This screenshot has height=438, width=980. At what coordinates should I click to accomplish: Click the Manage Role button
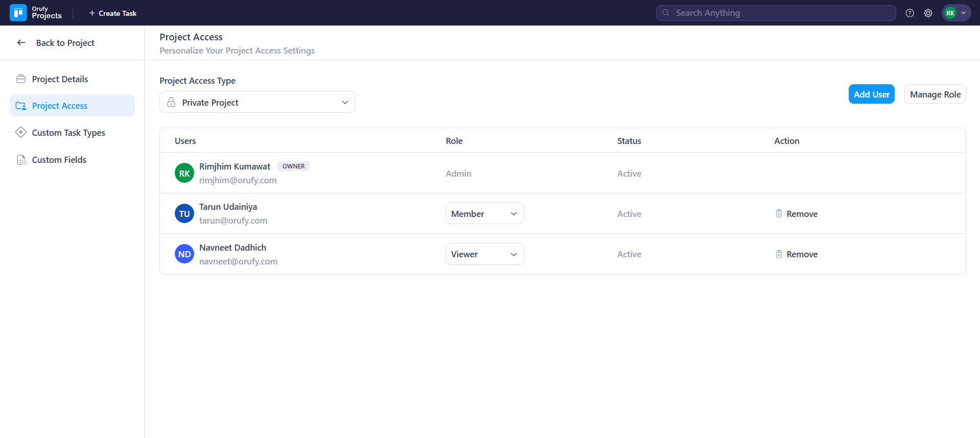pyautogui.click(x=935, y=94)
